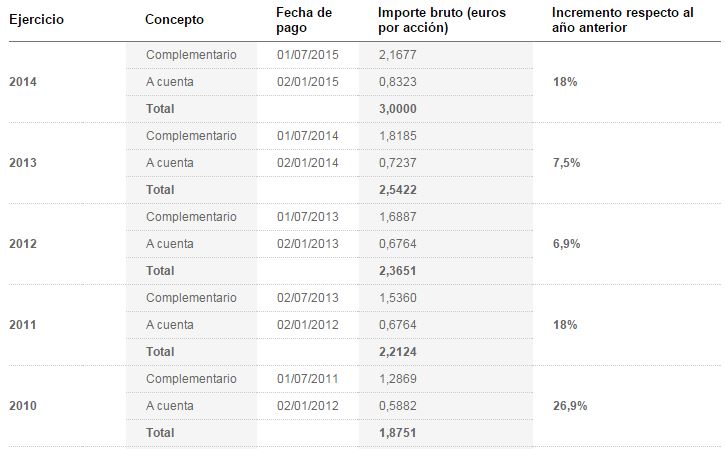Click the payment date 01/07/2015
This screenshot has width=726, height=449.
coord(308,54)
